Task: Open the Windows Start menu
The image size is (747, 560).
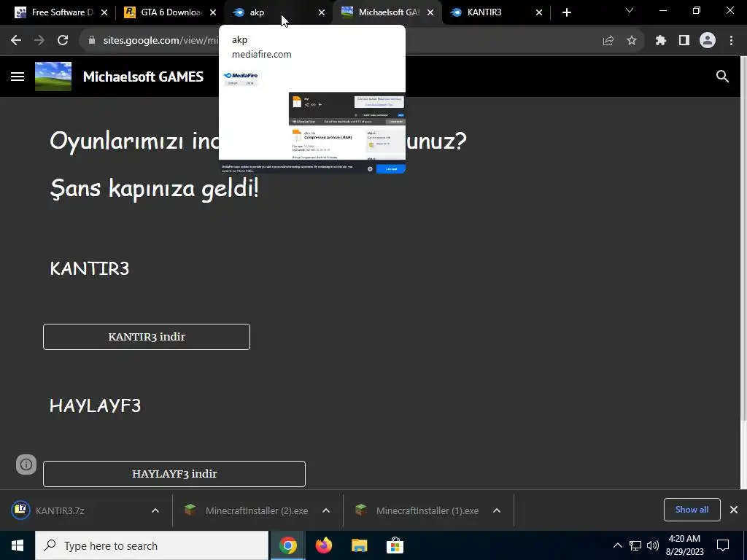Action: [x=18, y=545]
